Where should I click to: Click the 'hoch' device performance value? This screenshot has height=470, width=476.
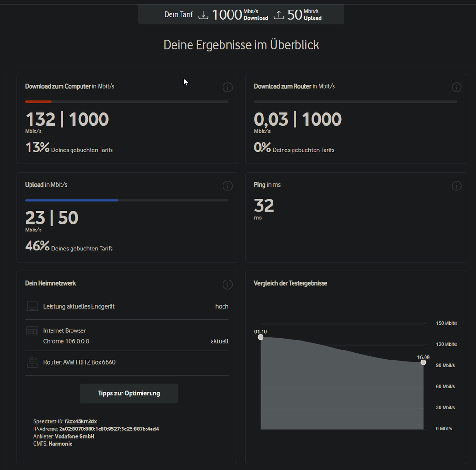coord(222,306)
